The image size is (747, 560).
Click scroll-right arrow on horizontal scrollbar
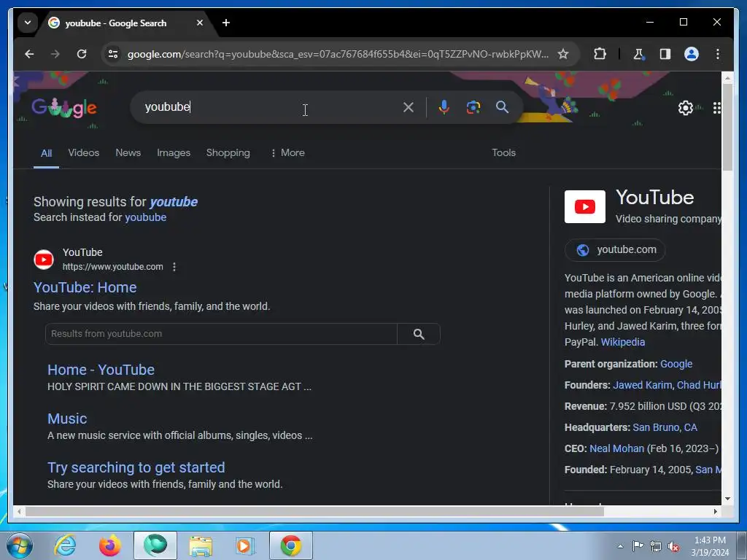[x=715, y=512]
